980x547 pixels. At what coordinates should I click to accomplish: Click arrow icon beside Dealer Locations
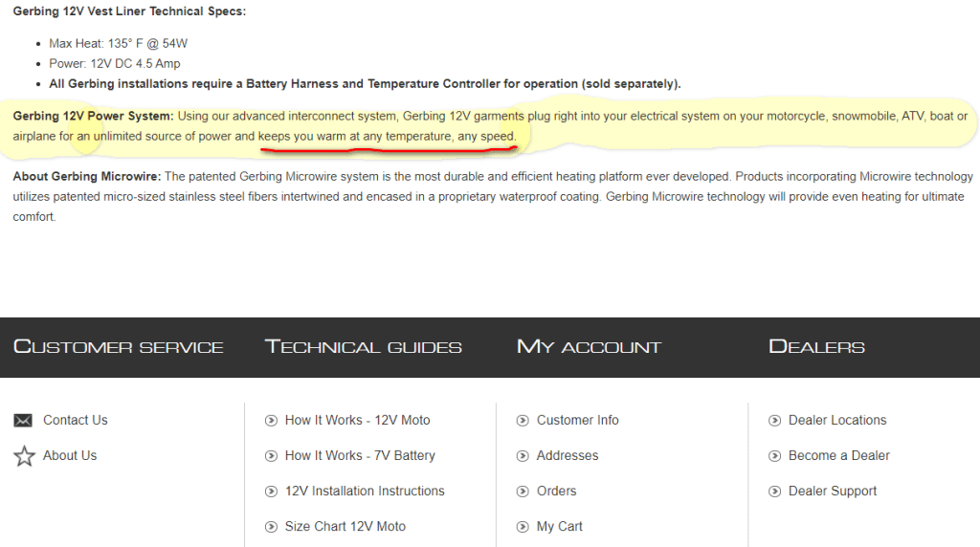(774, 420)
